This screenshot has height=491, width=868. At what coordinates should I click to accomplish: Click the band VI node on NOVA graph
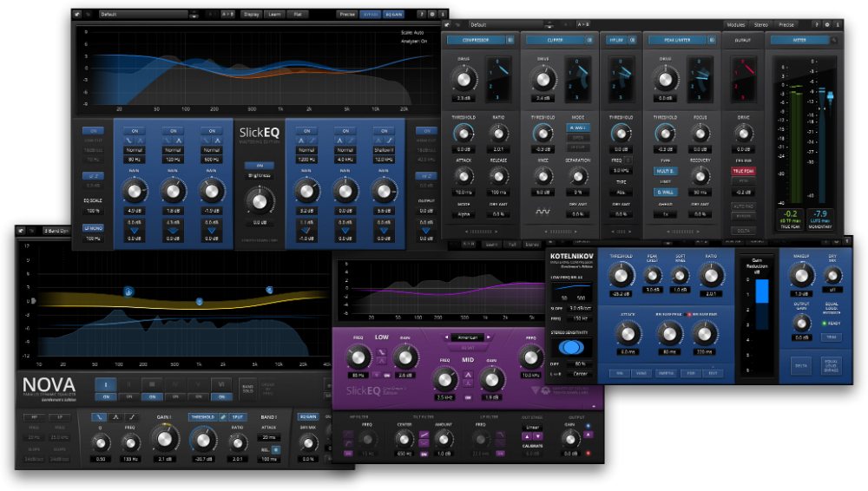[269, 290]
